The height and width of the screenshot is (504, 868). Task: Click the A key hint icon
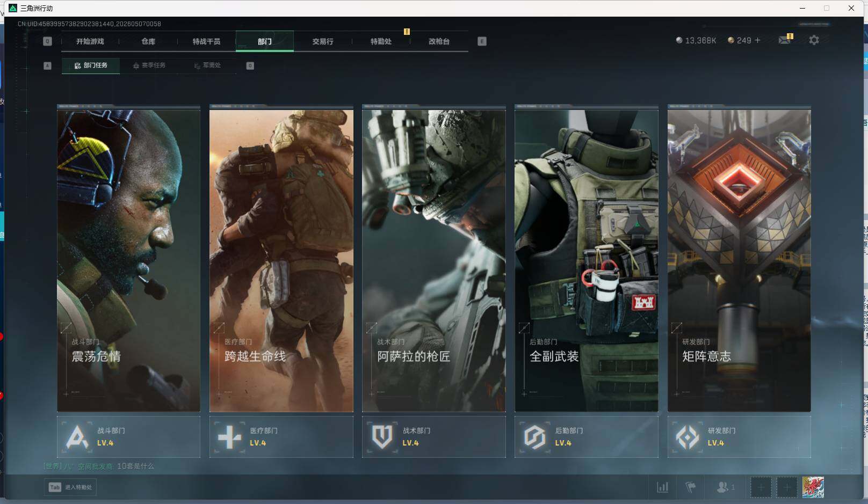click(47, 65)
